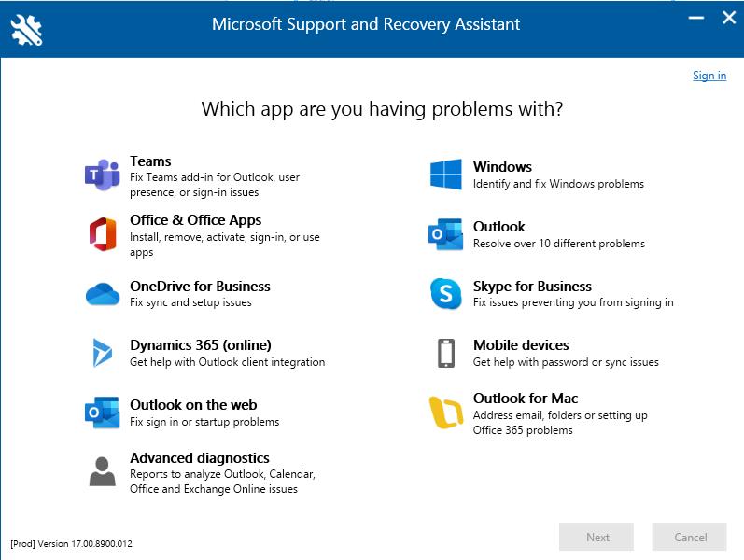The image size is (744, 560).
Task: Click 'Get help with Outlook client integration'
Action: click(227, 362)
